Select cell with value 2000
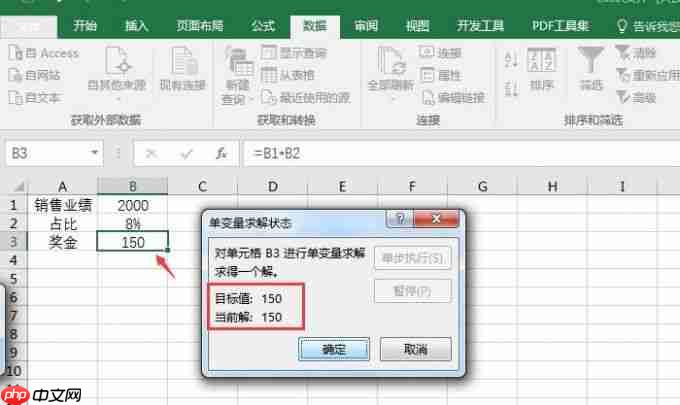The width and height of the screenshot is (680, 405). [x=133, y=205]
